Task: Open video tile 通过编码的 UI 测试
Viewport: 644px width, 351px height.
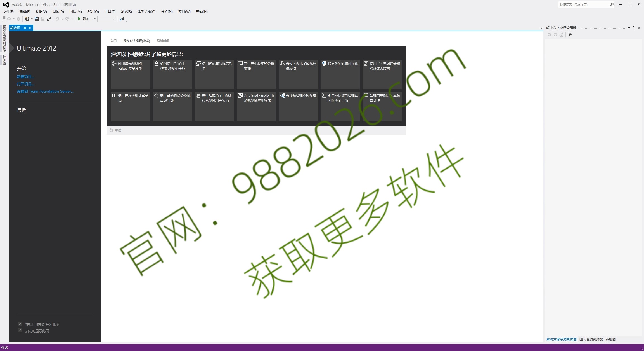Action: (214, 107)
